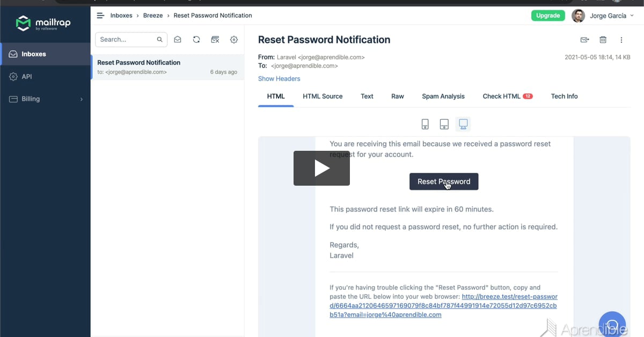
Task: Play the video overlay
Action: coord(321,169)
